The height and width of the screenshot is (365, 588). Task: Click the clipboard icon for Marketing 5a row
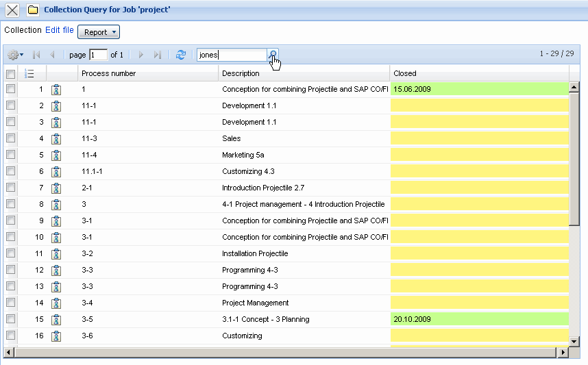click(56, 155)
